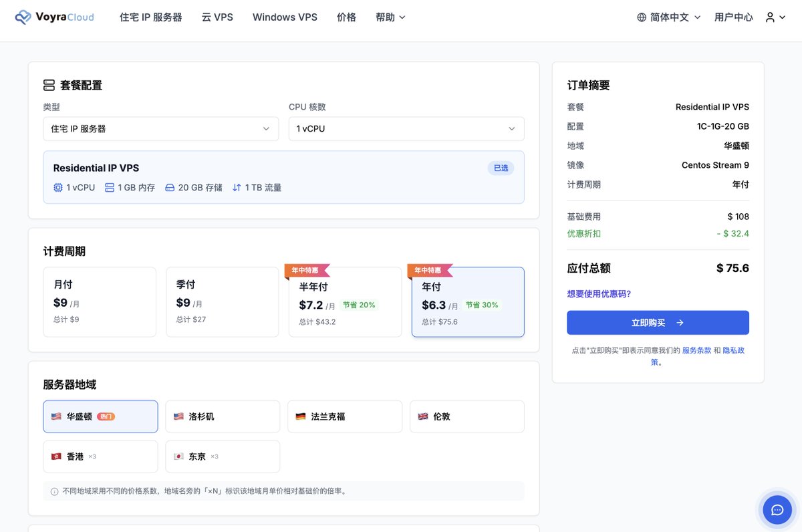Select the 月付 billing cycle
Viewport: 802px width, 532px height.
point(100,302)
